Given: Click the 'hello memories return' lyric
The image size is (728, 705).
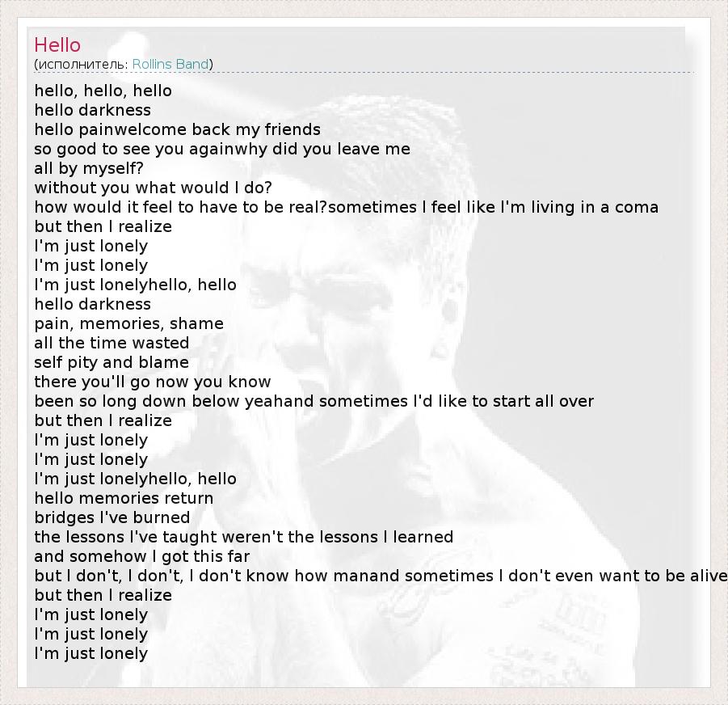Looking at the screenshot, I should [x=124, y=498].
